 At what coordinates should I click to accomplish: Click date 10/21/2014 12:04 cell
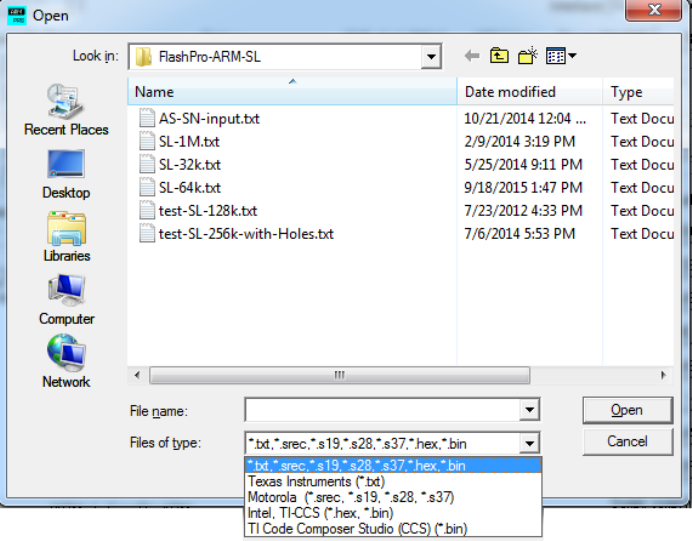click(525, 119)
